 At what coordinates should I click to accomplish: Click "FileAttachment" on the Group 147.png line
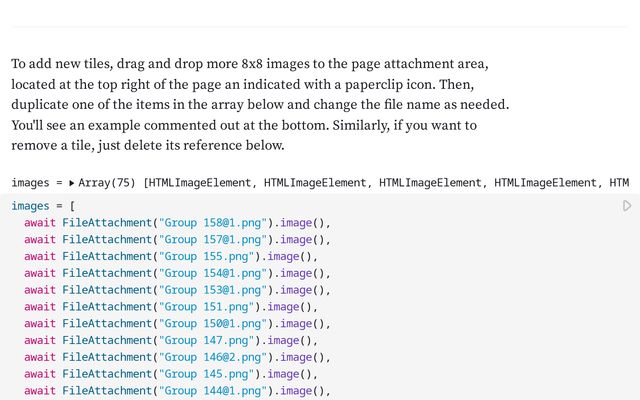pyautogui.click(x=106, y=340)
